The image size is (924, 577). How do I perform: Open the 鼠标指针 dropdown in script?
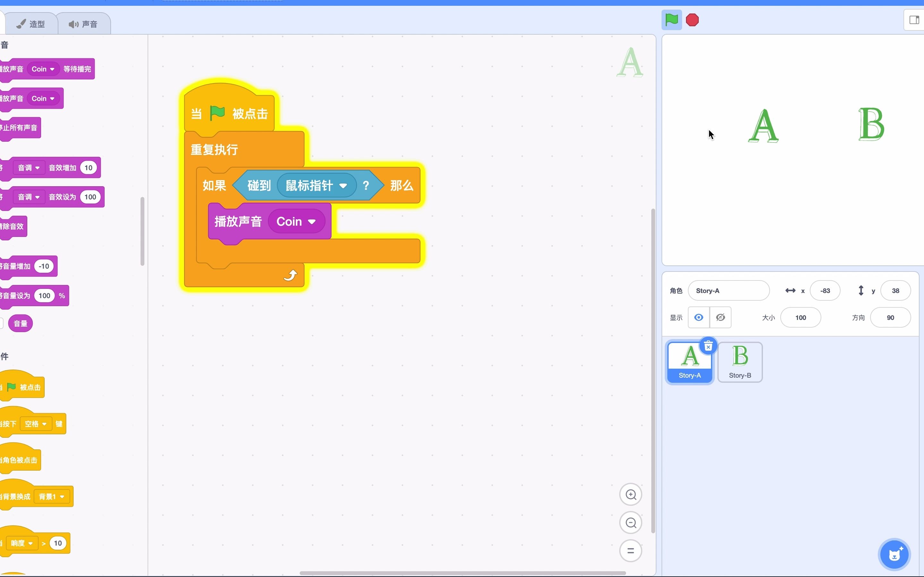point(343,186)
